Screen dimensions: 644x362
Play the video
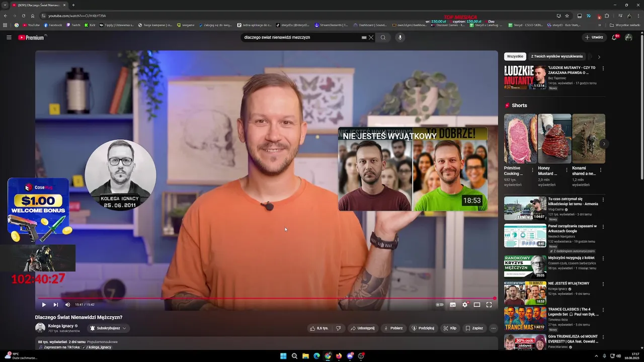point(44,304)
